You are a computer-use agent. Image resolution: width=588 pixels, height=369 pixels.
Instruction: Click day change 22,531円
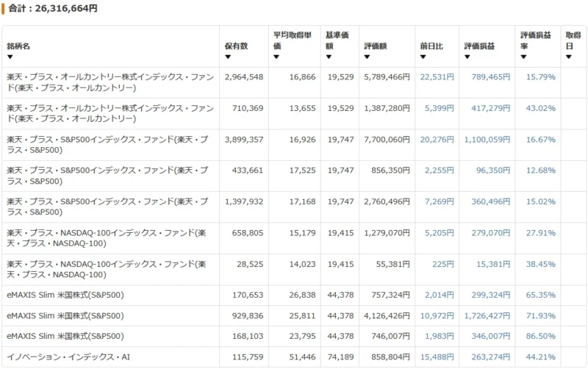pos(437,77)
